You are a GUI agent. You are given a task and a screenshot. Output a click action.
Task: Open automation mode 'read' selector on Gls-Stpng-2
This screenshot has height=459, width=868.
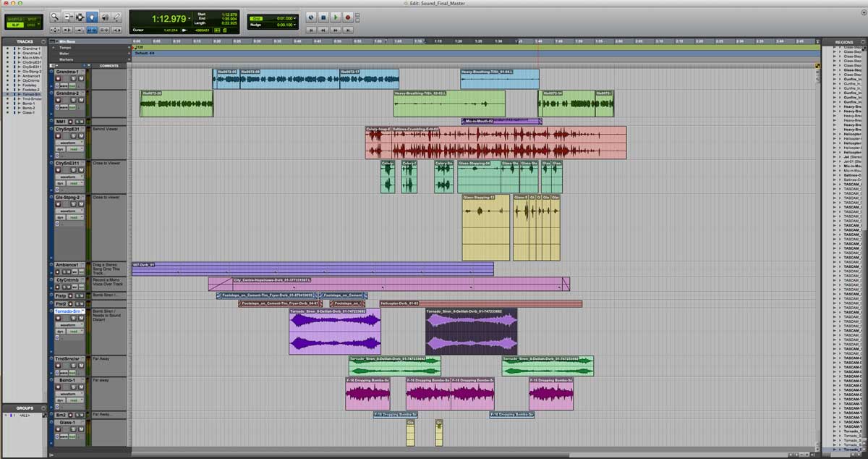75,216
